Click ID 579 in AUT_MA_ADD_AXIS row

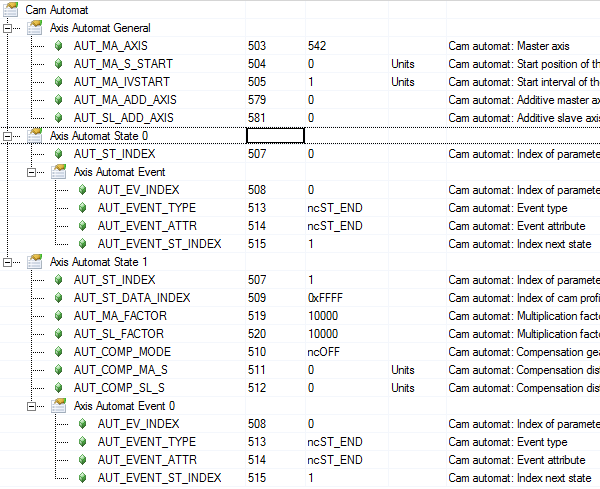[257, 99]
